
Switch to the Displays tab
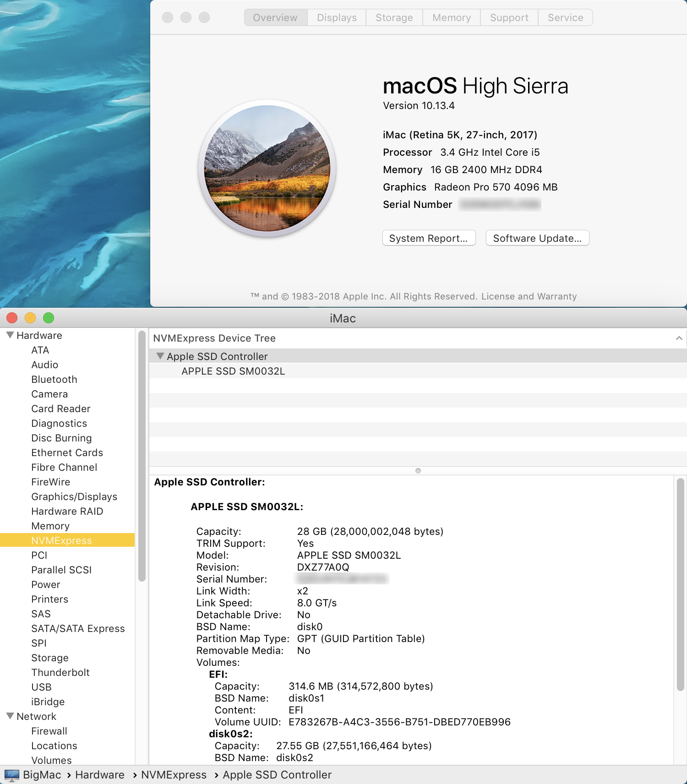point(337,18)
